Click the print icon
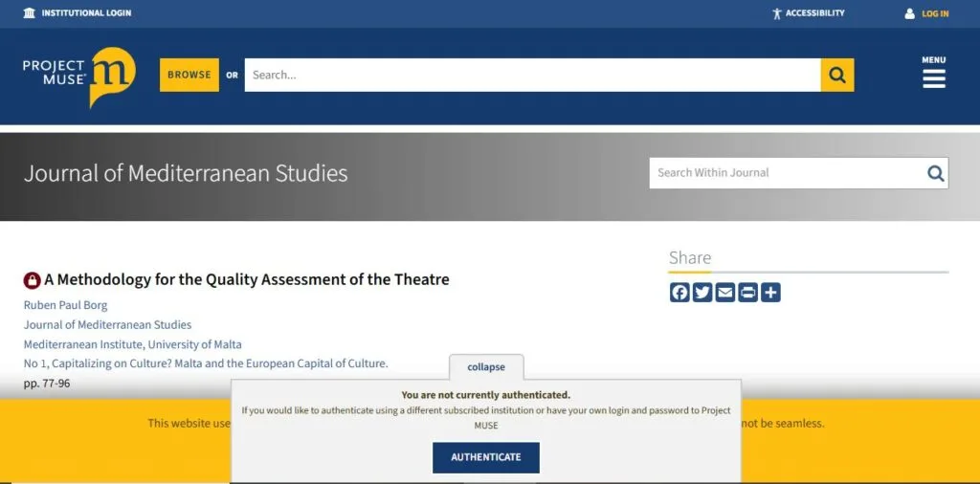 coord(747,293)
